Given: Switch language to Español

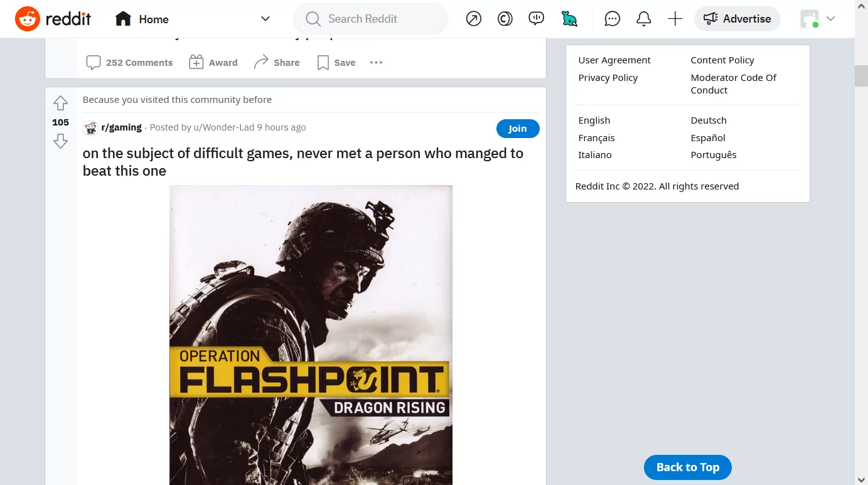Looking at the screenshot, I should pyautogui.click(x=708, y=138).
